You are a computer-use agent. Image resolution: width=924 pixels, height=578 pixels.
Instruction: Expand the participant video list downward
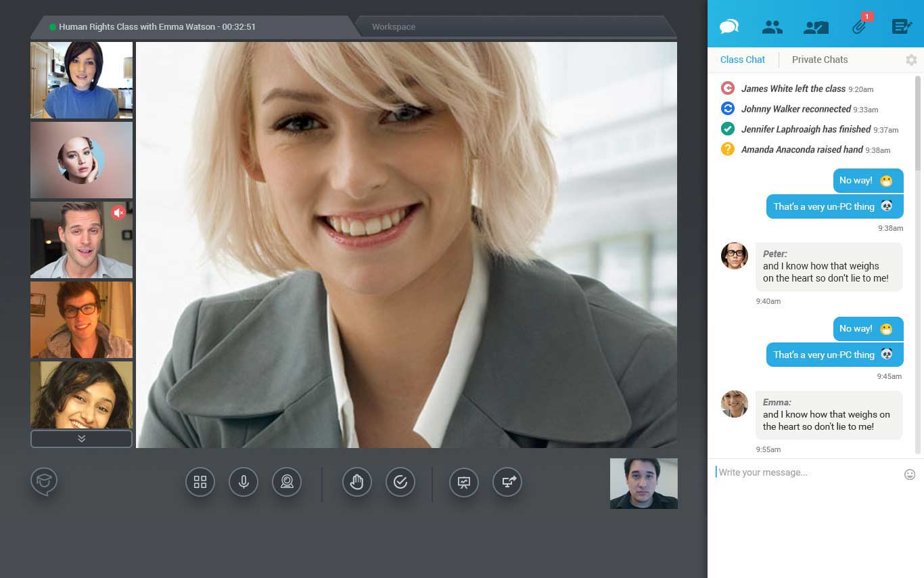pyautogui.click(x=81, y=439)
